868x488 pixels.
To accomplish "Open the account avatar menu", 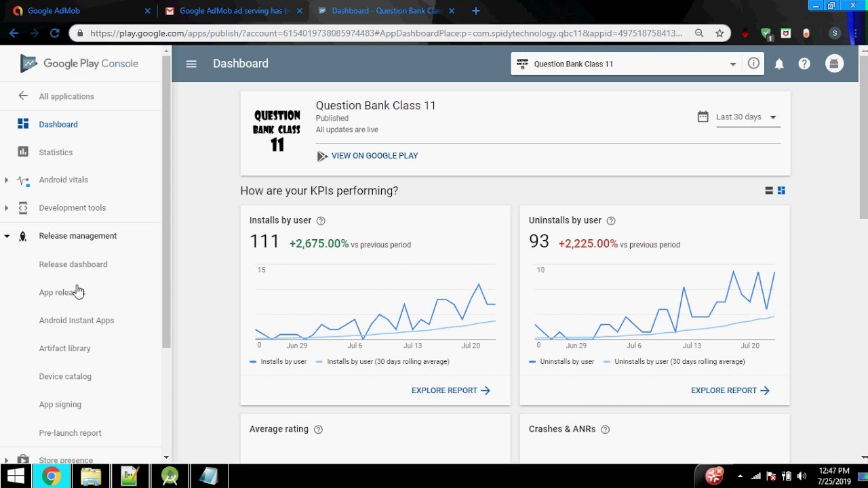I will (x=834, y=64).
